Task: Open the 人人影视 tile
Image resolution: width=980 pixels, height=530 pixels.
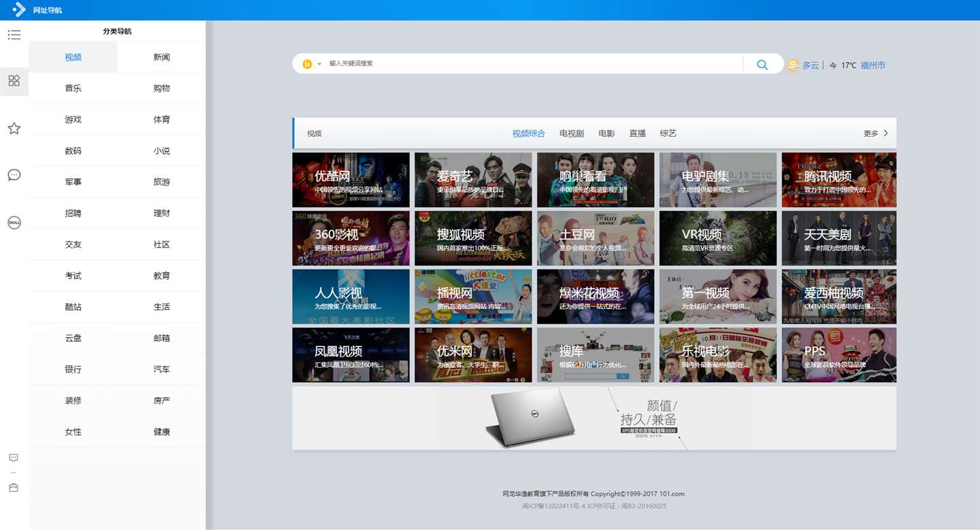Action: click(x=351, y=297)
